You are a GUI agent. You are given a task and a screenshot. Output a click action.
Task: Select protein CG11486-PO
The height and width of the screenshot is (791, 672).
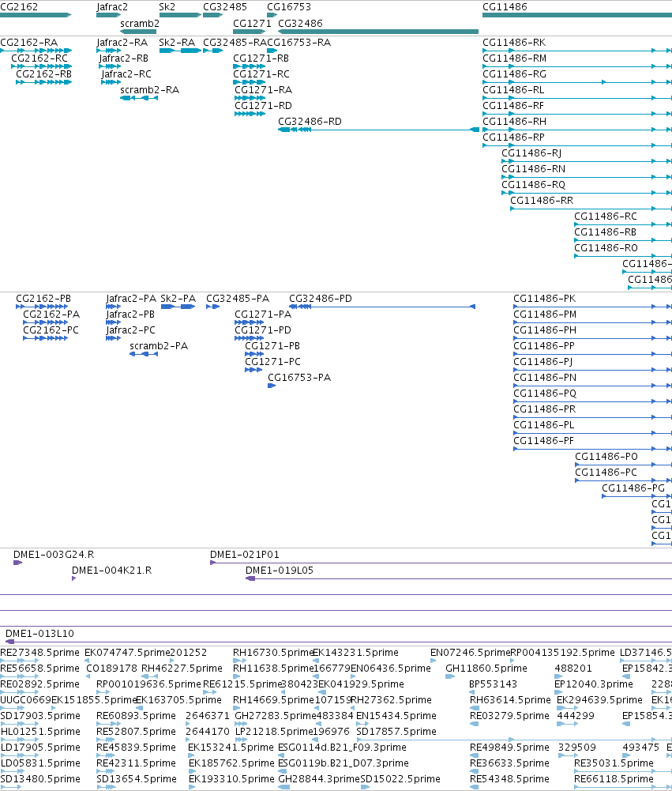point(606,457)
